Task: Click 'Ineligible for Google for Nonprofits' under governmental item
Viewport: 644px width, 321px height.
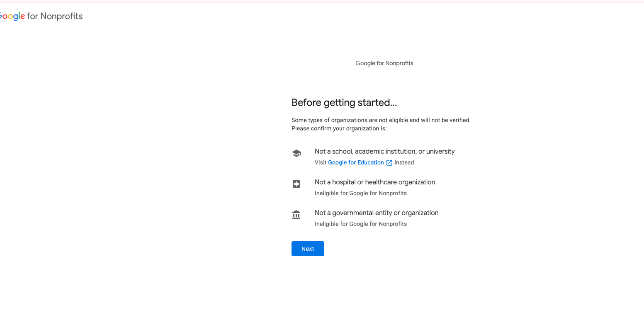Action: coord(361,224)
